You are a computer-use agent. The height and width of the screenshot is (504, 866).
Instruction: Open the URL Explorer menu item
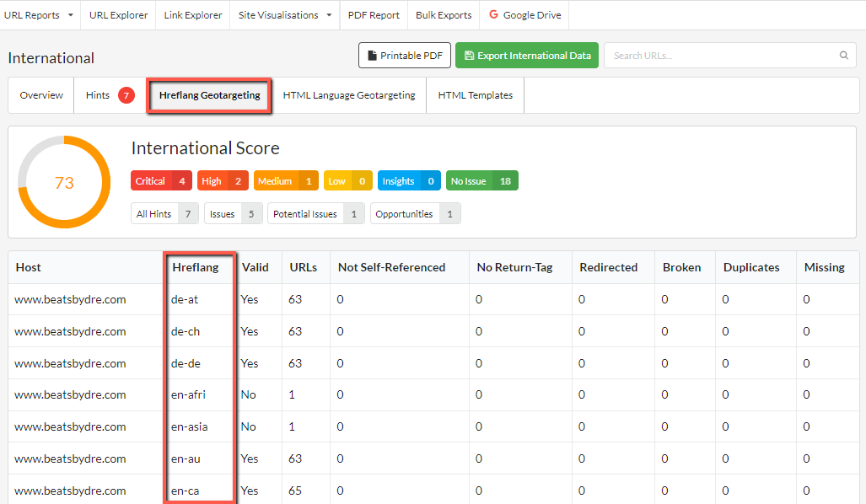pyautogui.click(x=118, y=15)
